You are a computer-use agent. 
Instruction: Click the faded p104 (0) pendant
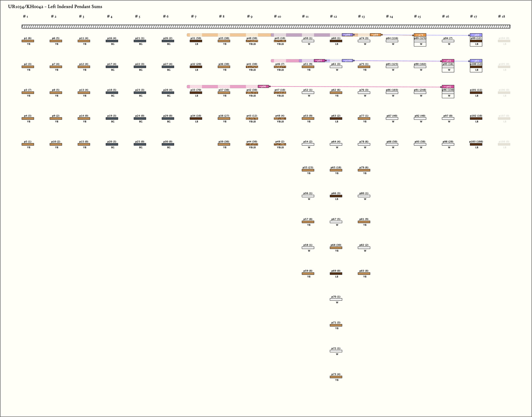point(504,41)
